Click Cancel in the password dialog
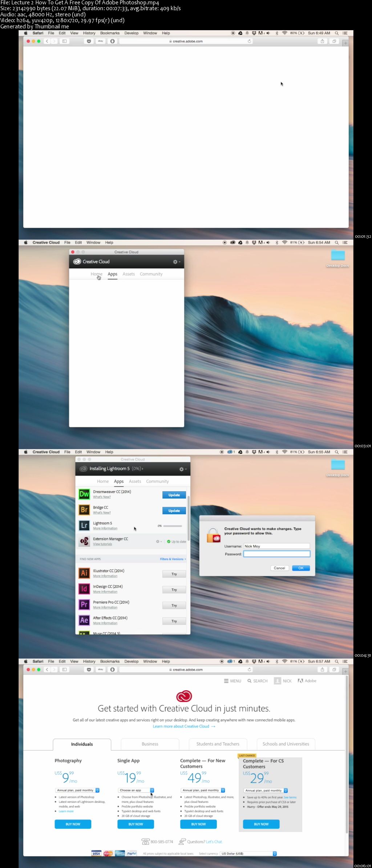Viewport: 372px width, 868px height. (x=279, y=568)
